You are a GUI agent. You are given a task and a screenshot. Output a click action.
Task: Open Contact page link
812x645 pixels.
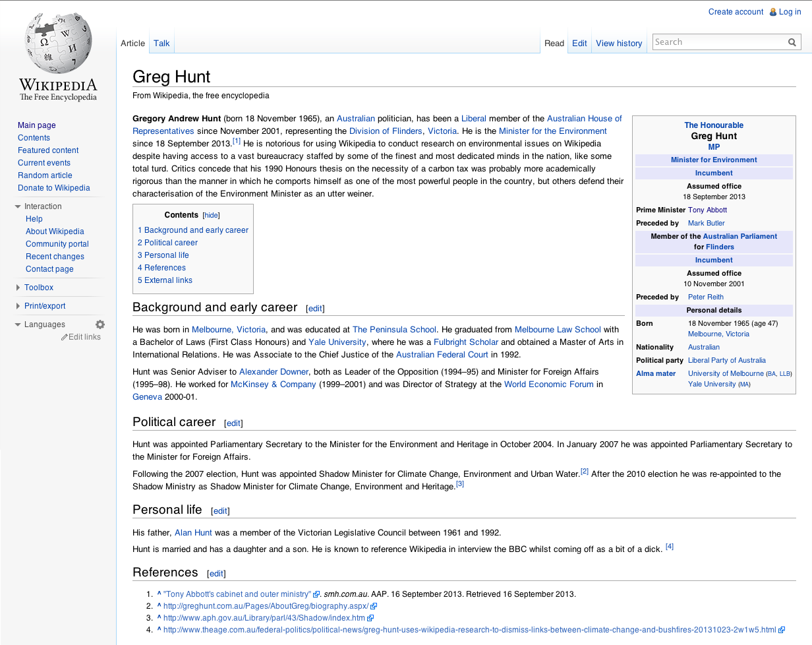pyautogui.click(x=49, y=269)
